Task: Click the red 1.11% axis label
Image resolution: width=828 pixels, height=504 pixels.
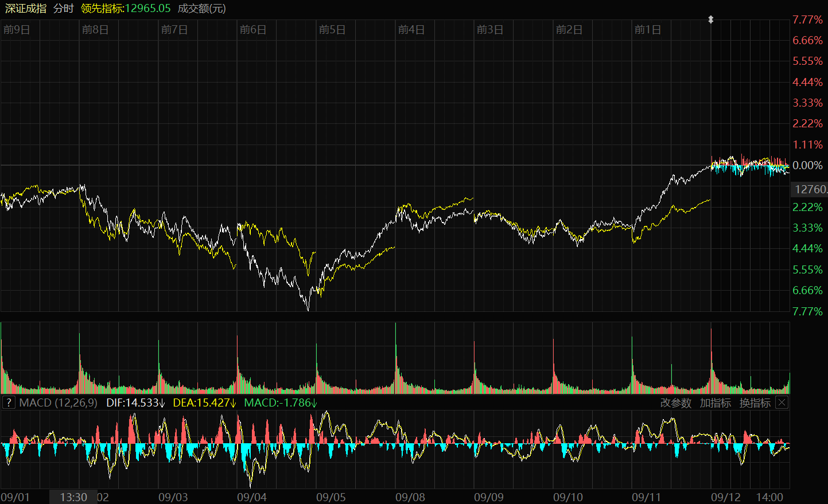Action: (807, 144)
